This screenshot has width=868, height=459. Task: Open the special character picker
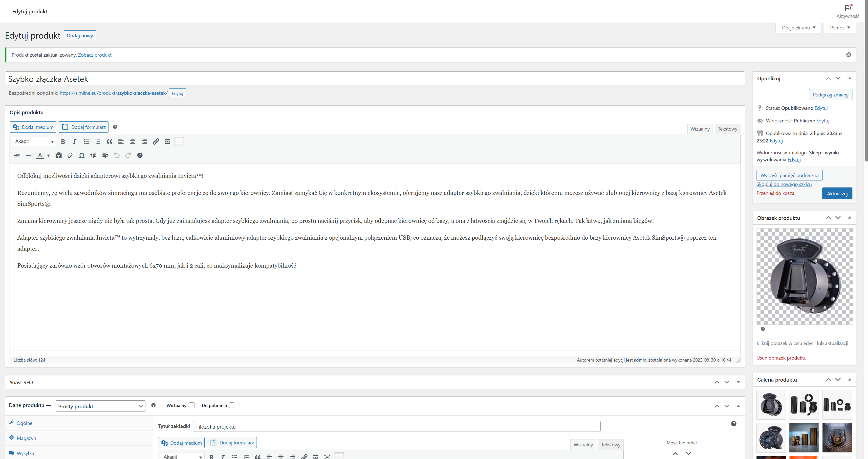coord(82,156)
